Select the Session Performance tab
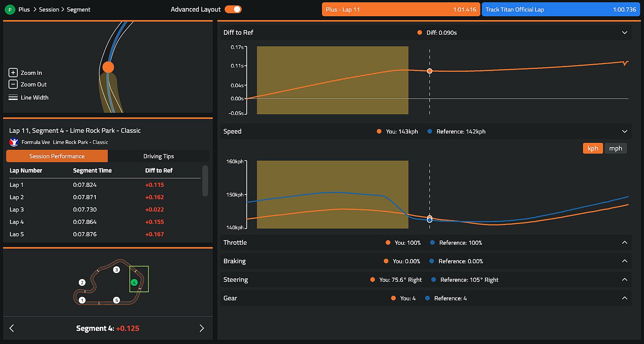Screen dimensions: 644x344 tap(57, 156)
